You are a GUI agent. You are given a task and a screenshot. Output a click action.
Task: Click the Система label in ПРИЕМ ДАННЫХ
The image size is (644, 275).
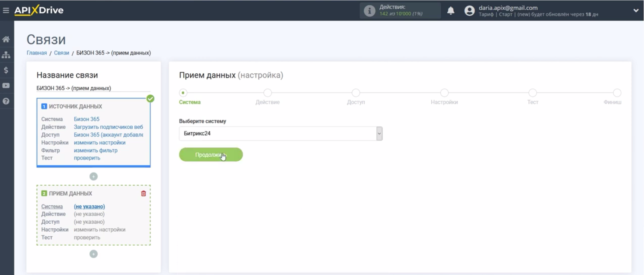(x=52, y=206)
